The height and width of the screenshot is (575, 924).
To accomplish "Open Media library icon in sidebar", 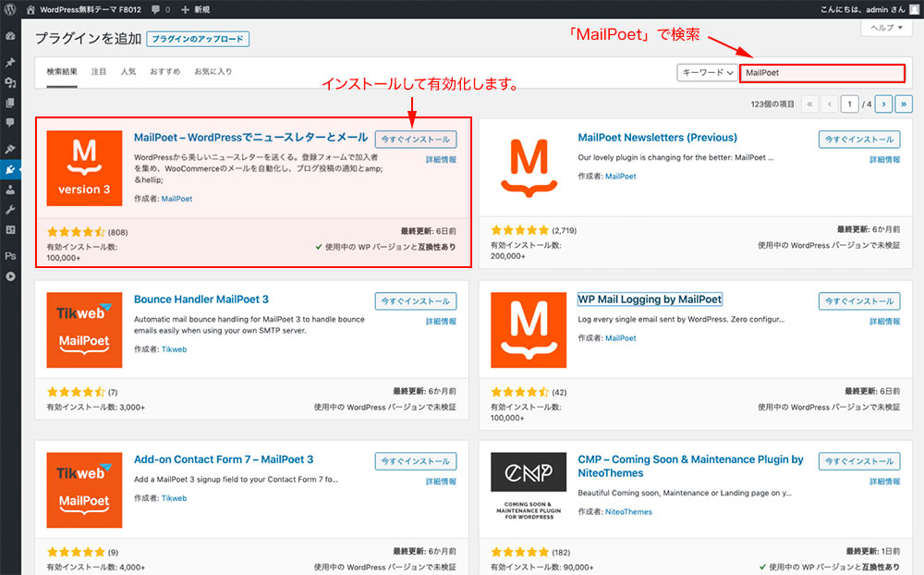I will tap(10, 82).
